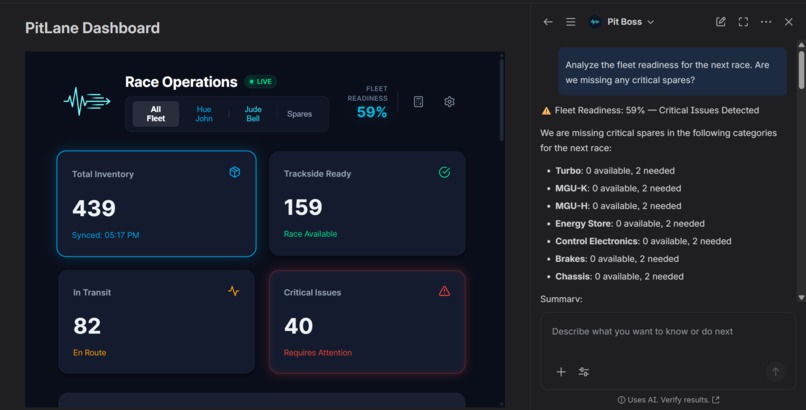
Task: Click the Pit Boss agent avatar icon
Action: tap(595, 22)
